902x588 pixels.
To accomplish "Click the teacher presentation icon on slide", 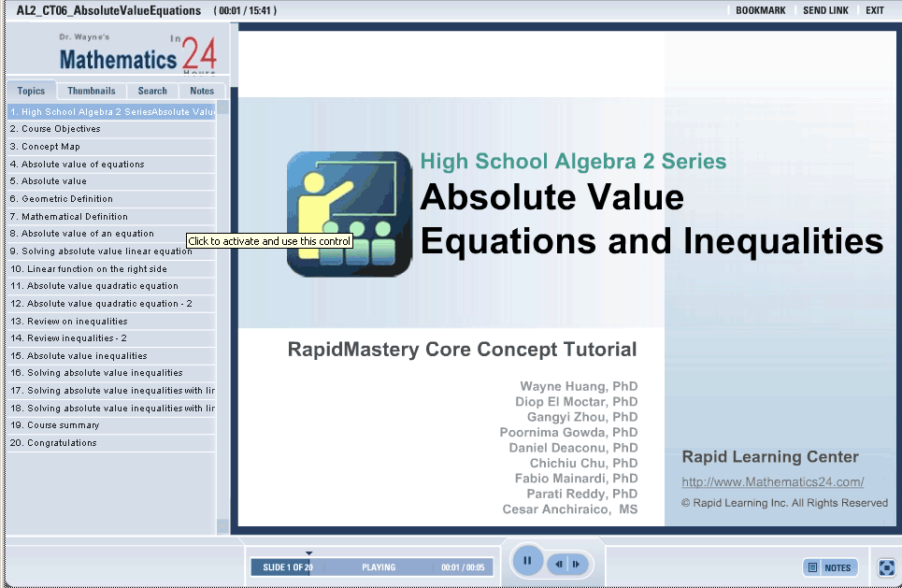I will [349, 214].
